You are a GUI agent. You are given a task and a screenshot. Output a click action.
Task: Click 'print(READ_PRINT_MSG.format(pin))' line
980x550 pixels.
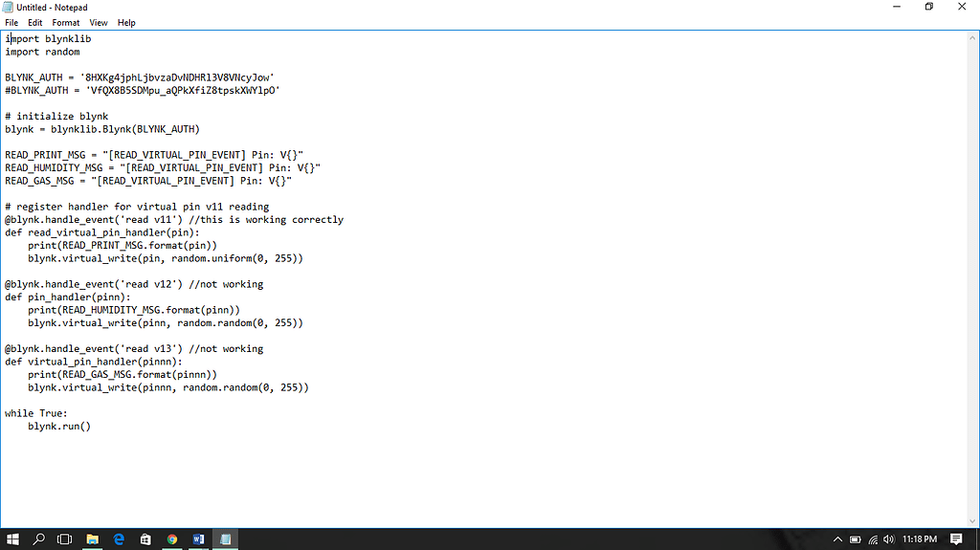point(122,246)
